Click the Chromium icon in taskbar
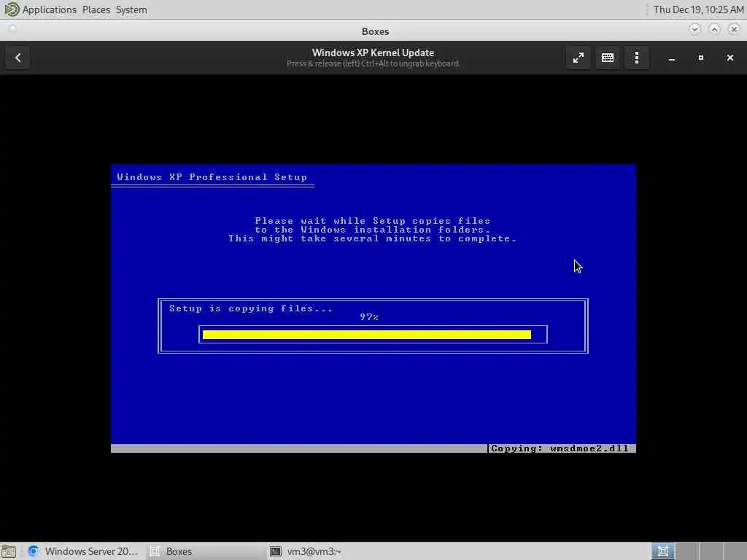747x560 pixels. click(34, 551)
